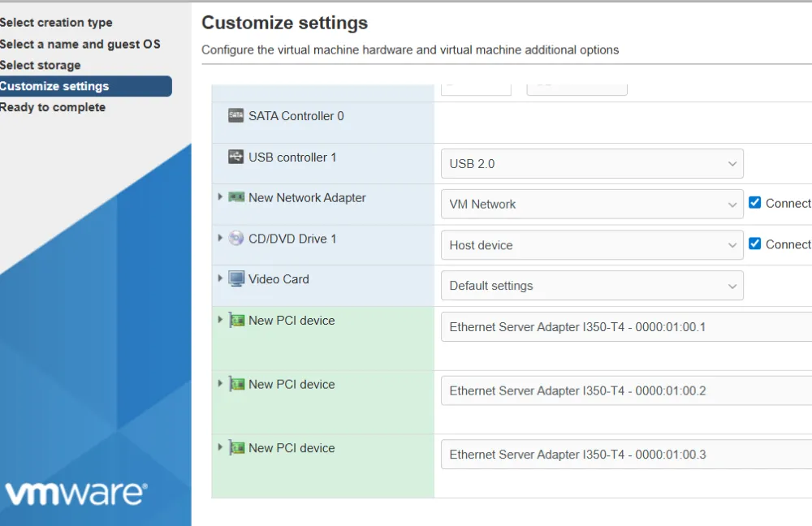812x526 pixels.
Task: Go to the Select storage step
Action: pos(41,65)
